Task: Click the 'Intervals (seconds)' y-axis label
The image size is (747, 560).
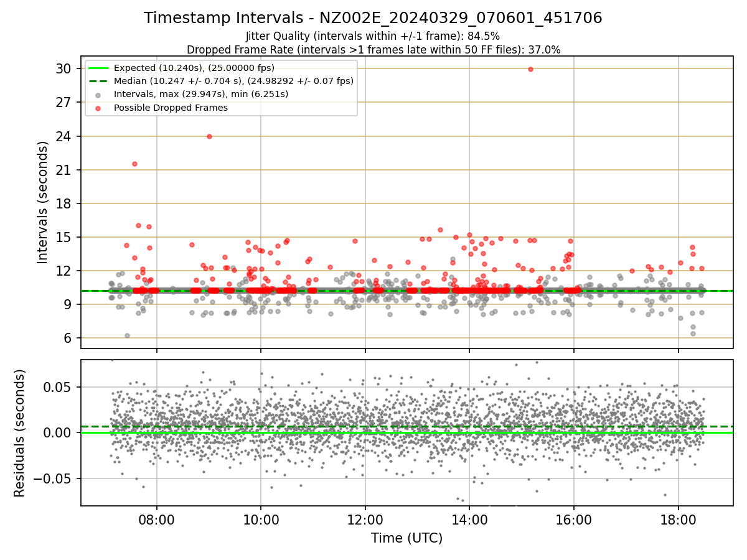Action: 43,202
